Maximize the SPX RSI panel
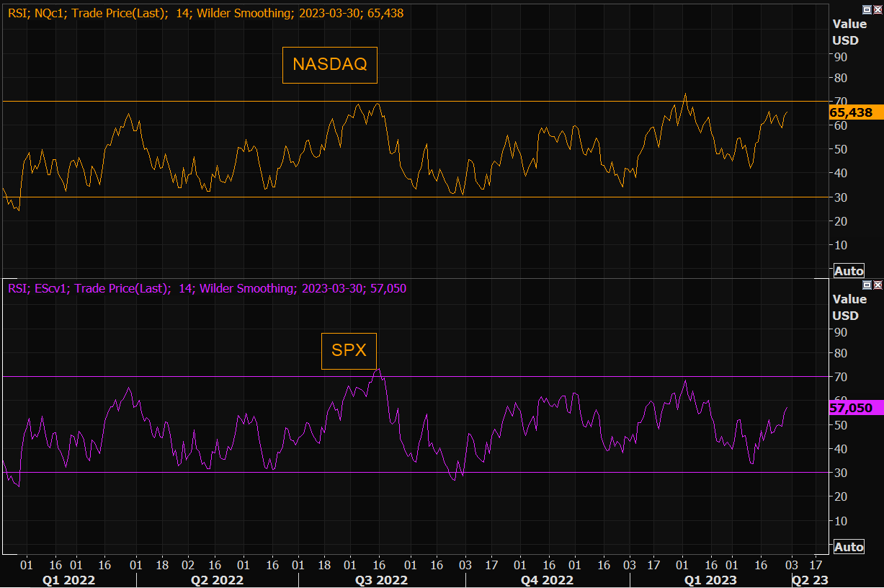884x588 pixels. click(867, 285)
